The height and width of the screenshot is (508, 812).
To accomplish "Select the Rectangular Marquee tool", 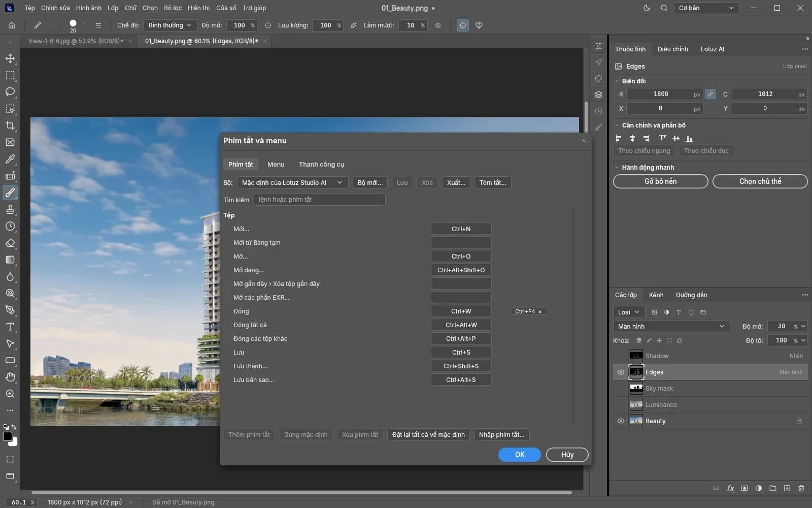I will (x=10, y=75).
